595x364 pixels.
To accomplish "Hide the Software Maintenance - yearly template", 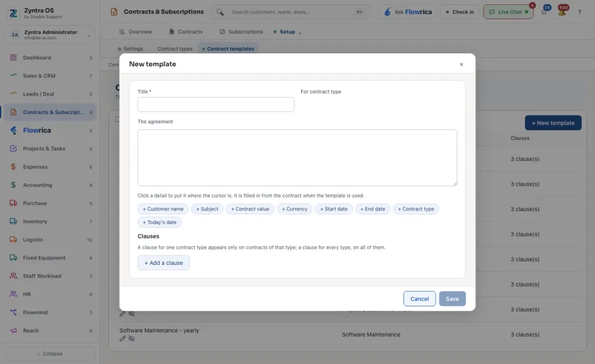I will click(131, 339).
